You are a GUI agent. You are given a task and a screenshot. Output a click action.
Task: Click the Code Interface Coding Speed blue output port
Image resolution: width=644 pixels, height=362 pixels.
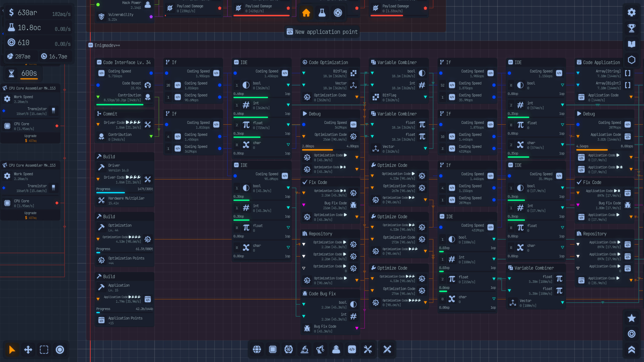tap(151, 73)
